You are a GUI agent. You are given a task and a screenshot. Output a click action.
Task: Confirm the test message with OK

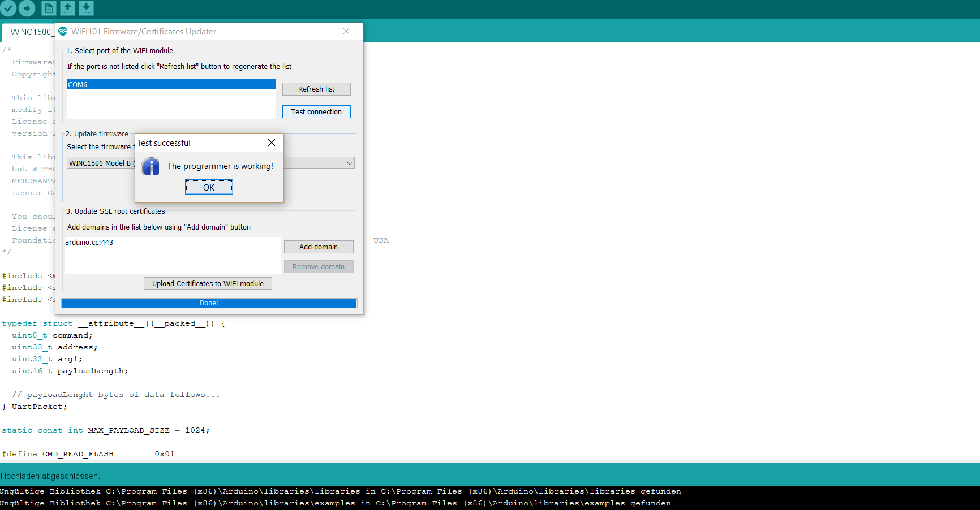[x=209, y=187]
